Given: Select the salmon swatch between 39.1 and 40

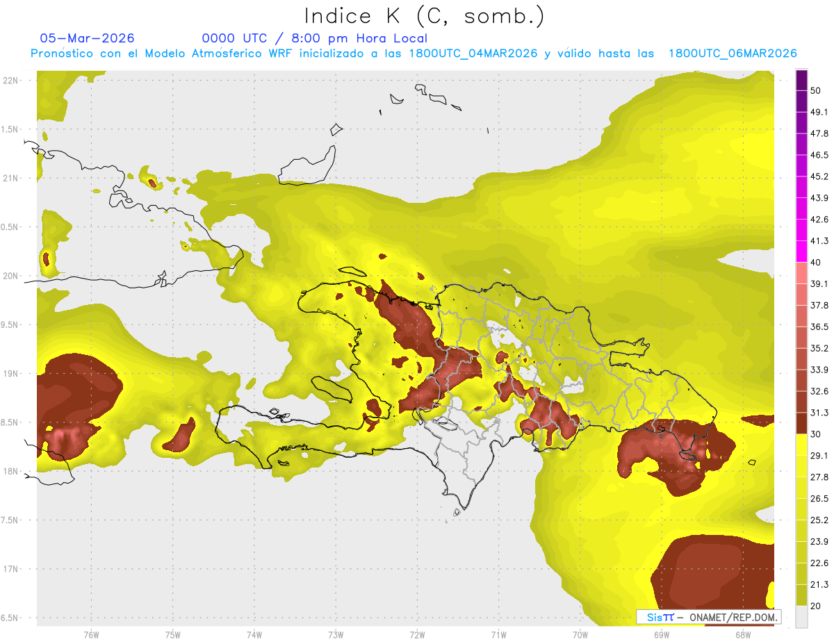Looking at the screenshot, I should click(801, 274).
